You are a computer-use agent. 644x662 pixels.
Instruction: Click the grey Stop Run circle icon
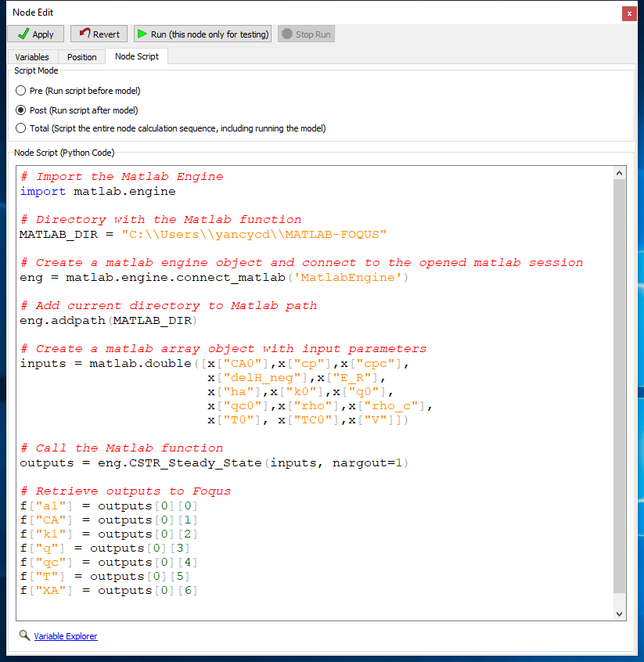(x=287, y=34)
